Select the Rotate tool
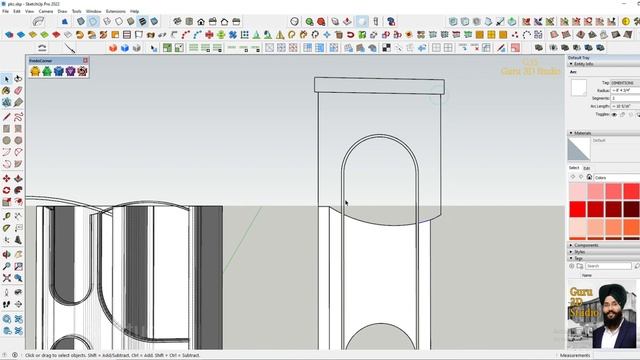 click(7, 190)
